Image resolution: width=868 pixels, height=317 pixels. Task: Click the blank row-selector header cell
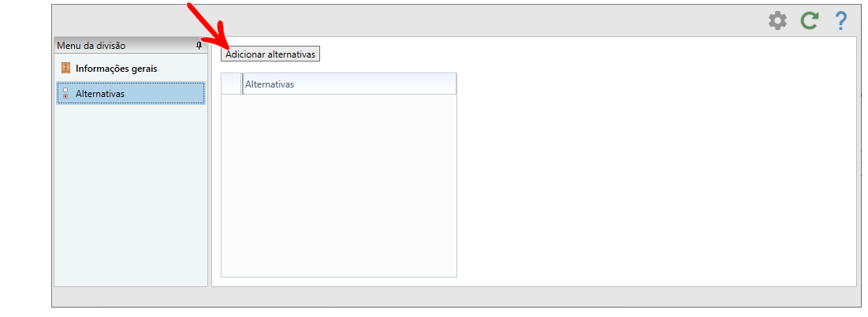[x=232, y=84]
